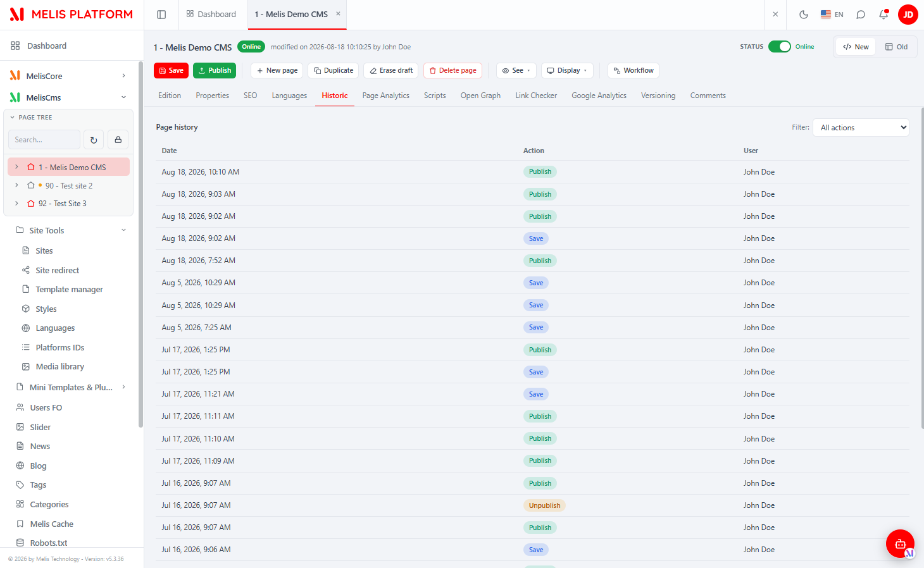Open the SEO tab

click(251, 96)
